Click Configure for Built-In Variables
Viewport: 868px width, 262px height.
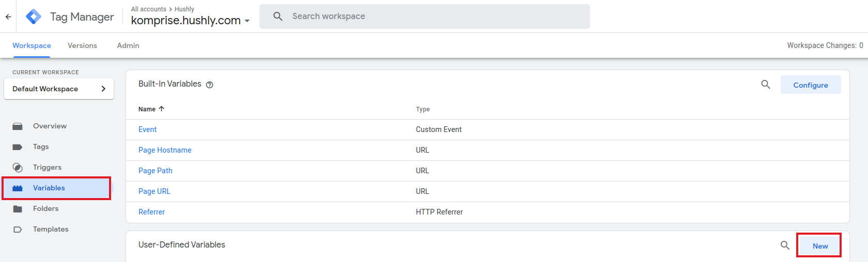click(810, 85)
